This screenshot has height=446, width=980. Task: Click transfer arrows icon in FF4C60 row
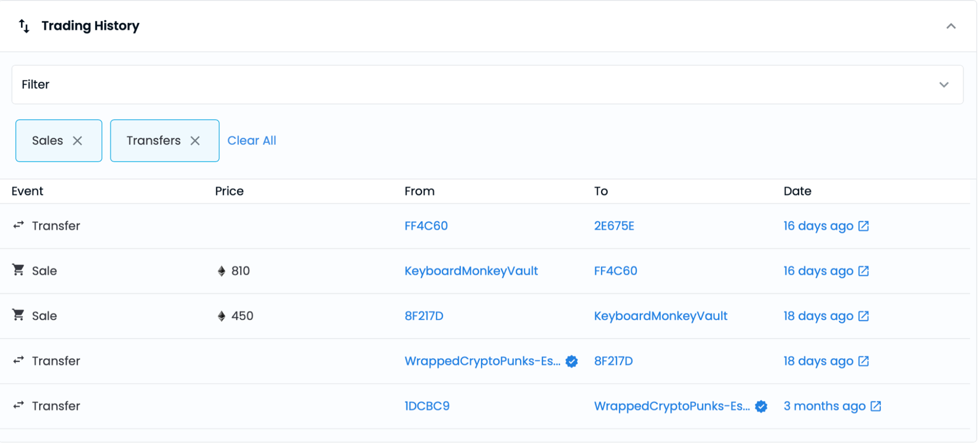tap(19, 225)
